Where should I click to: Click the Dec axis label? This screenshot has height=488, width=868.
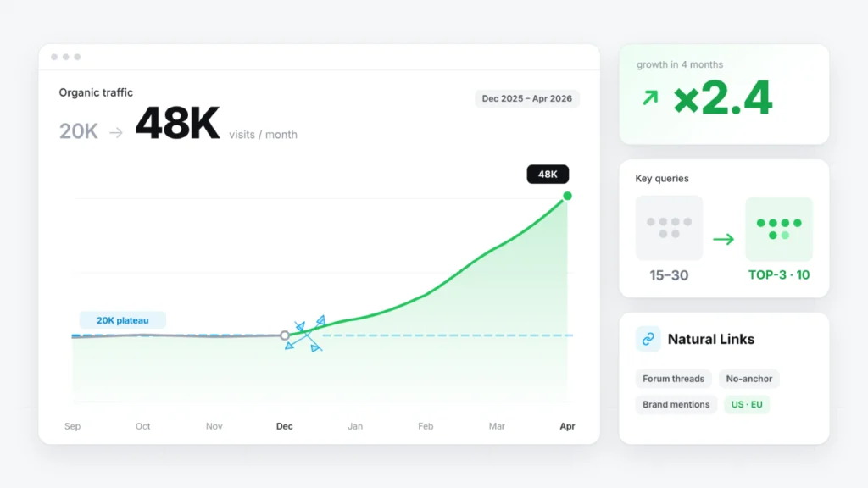pyautogui.click(x=285, y=426)
